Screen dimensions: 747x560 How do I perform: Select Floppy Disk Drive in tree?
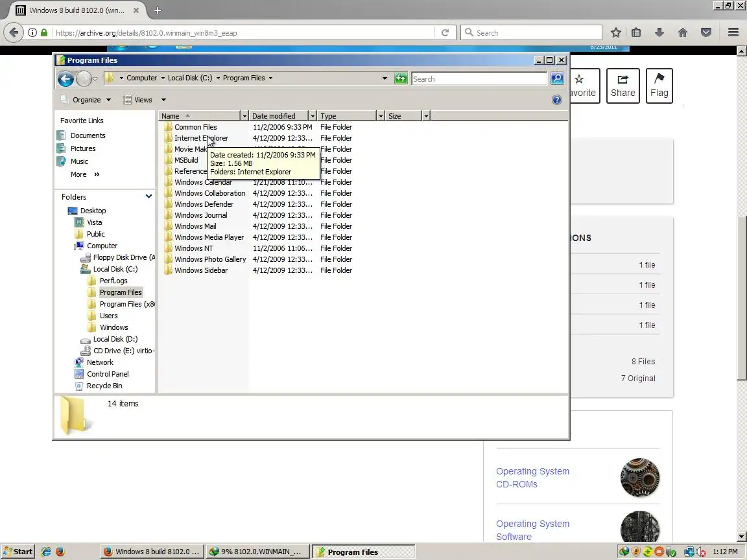coord(124,257)
